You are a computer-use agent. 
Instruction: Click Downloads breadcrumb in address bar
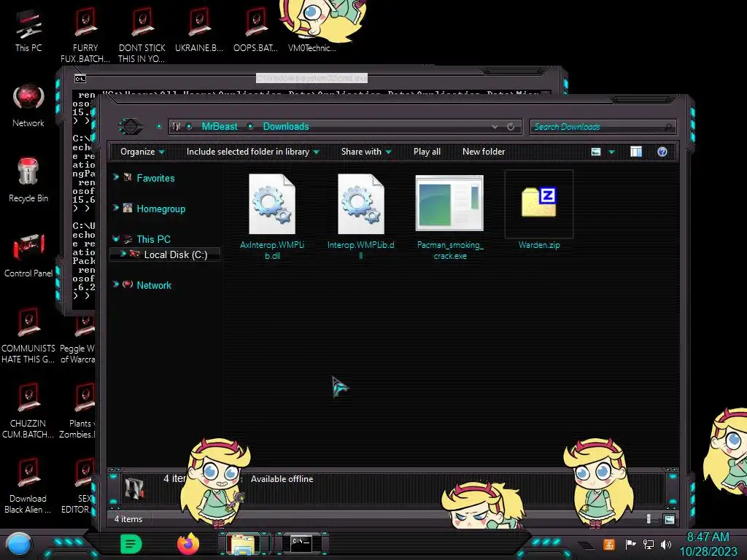(x=286, y=126)
